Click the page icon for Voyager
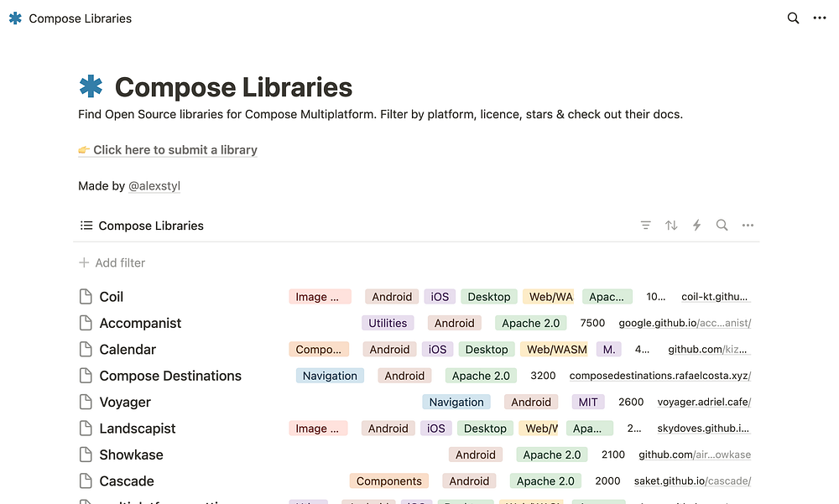The image size is (839, 504). [x=86, y=402]
